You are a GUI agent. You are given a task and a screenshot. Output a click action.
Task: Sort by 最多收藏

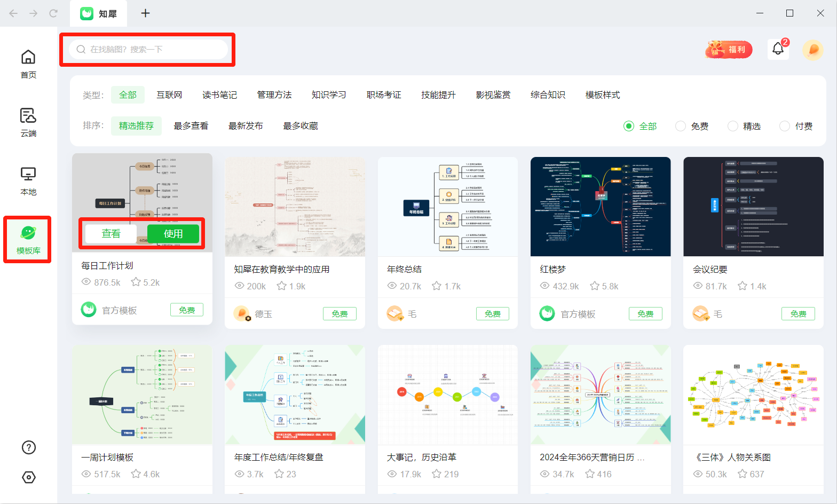301,126
